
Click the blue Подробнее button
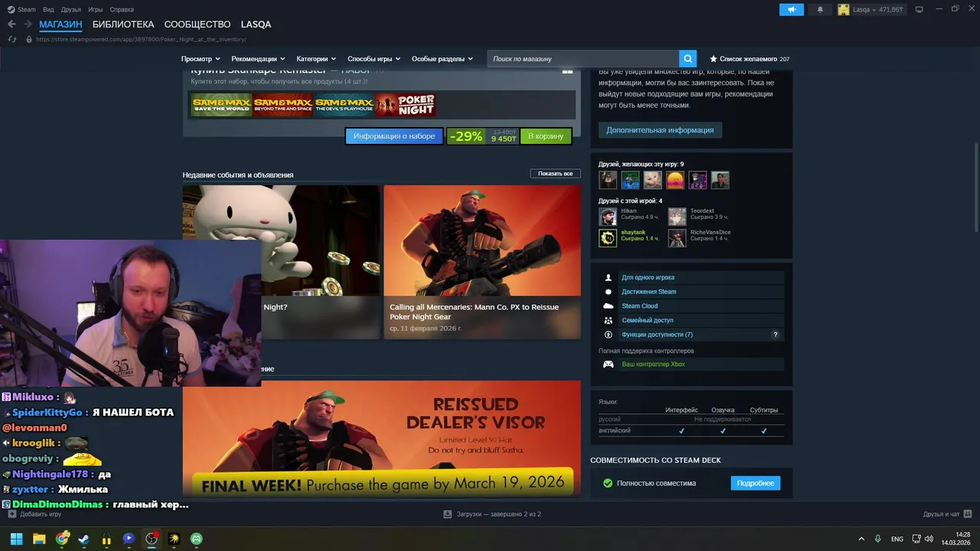[x=756, y=484]
